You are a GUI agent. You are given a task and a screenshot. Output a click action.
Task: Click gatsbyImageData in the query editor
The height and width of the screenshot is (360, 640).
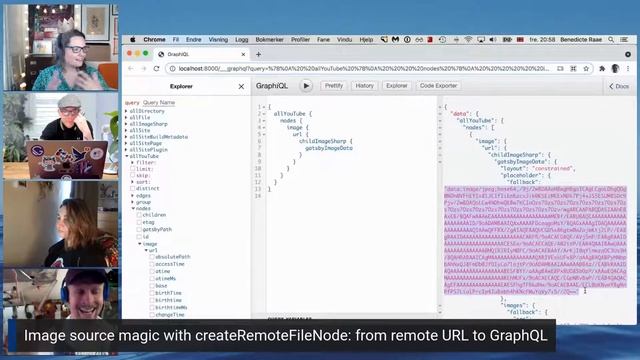[329, 148]
